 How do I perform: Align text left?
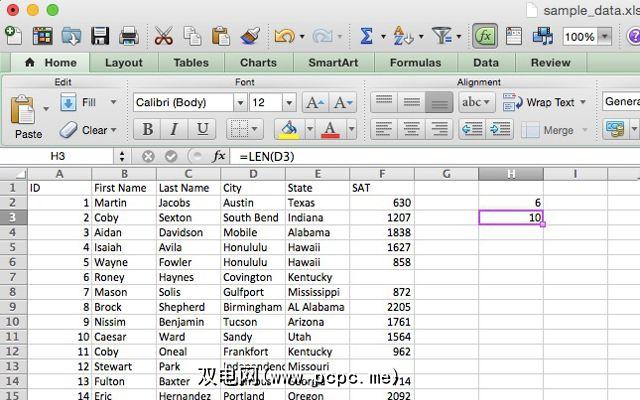pos(384,129)
